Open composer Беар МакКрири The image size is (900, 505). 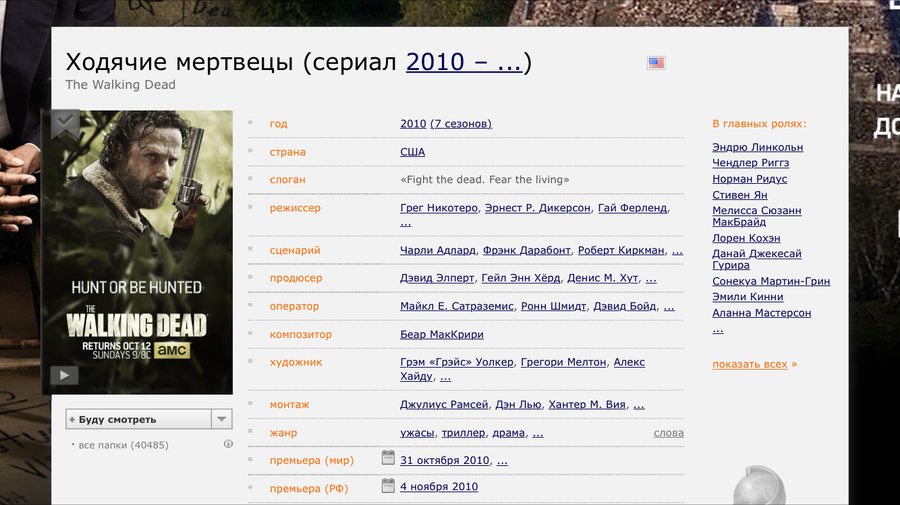coord(442,334)
